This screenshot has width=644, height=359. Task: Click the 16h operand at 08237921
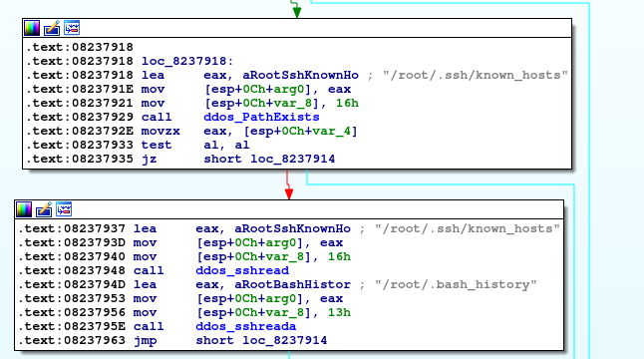(x=348, y=103)
